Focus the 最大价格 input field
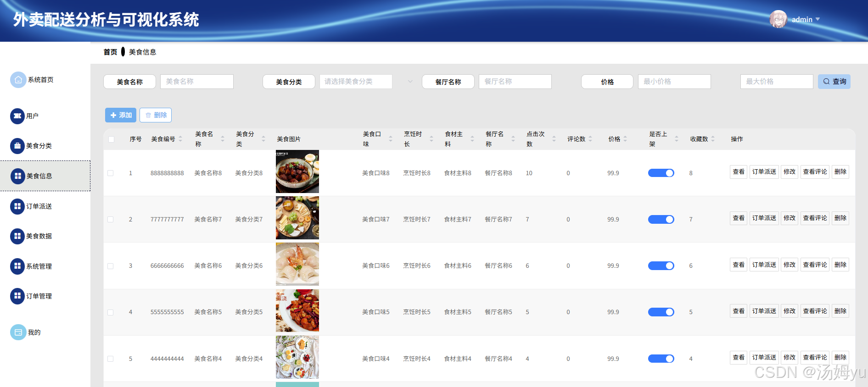Viewport: 868px width, 387px height. (777, 82)
